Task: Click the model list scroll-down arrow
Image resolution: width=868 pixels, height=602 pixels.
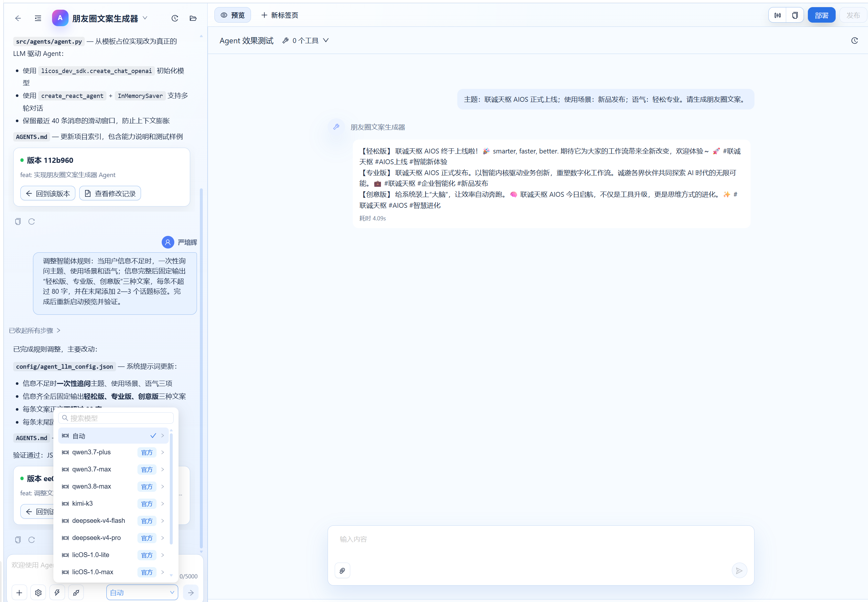Action: pos(171,575)
